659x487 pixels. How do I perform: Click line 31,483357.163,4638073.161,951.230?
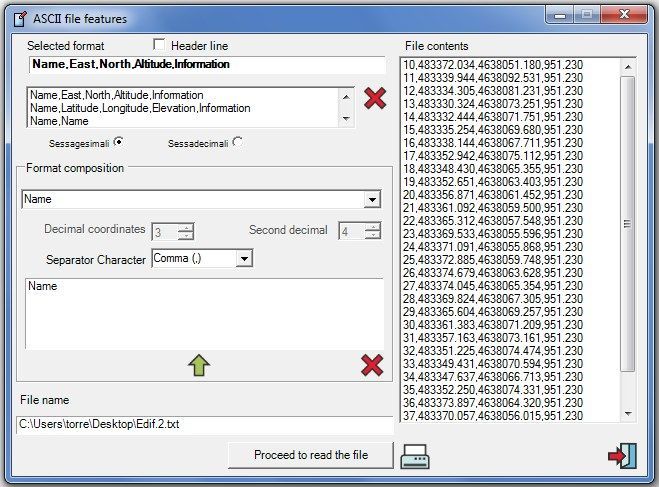[493, 338]
